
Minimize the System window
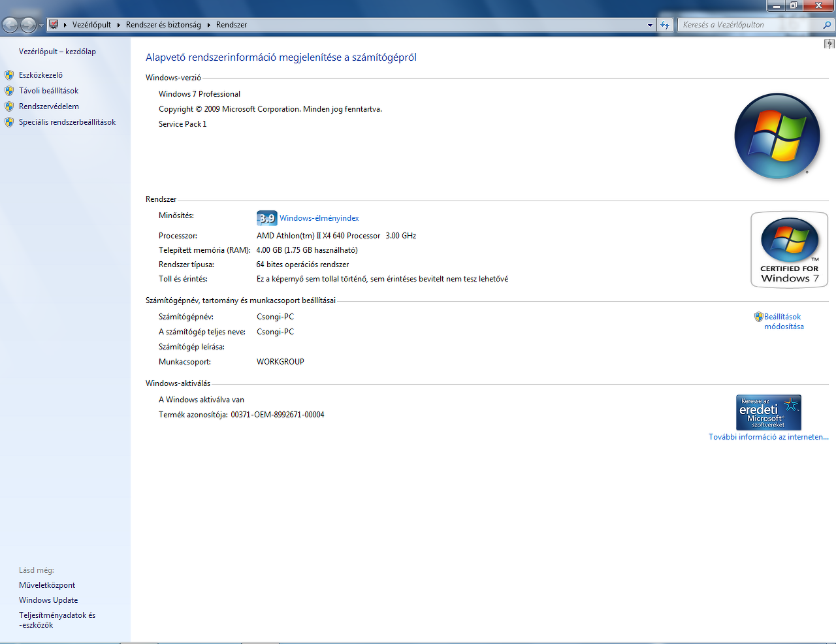pos(776,5)
